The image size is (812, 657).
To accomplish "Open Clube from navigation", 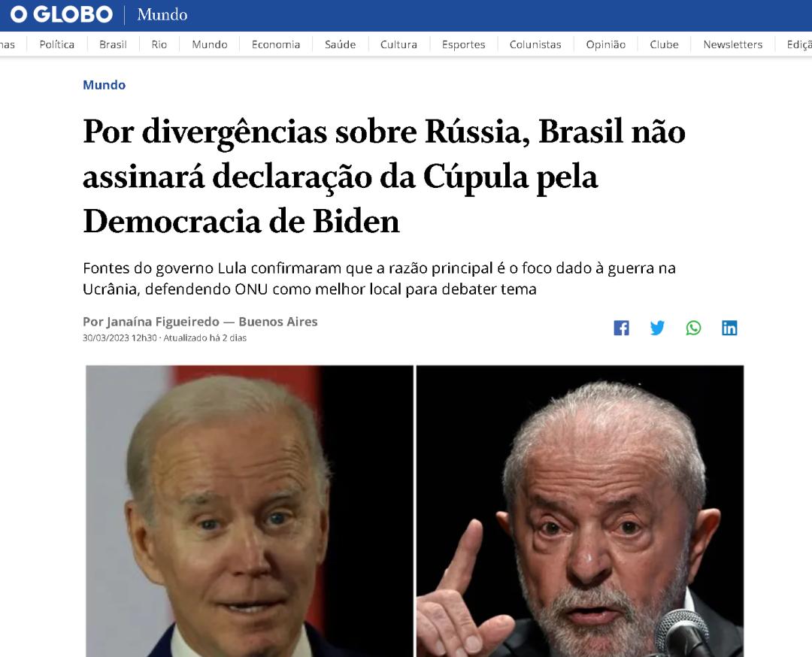I will [x=665, y=44].
